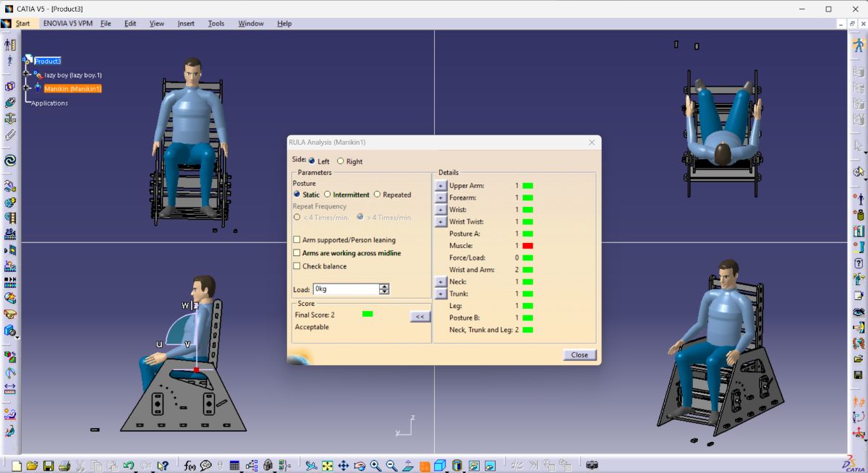Click the Save icon

[x=48, y=464]
